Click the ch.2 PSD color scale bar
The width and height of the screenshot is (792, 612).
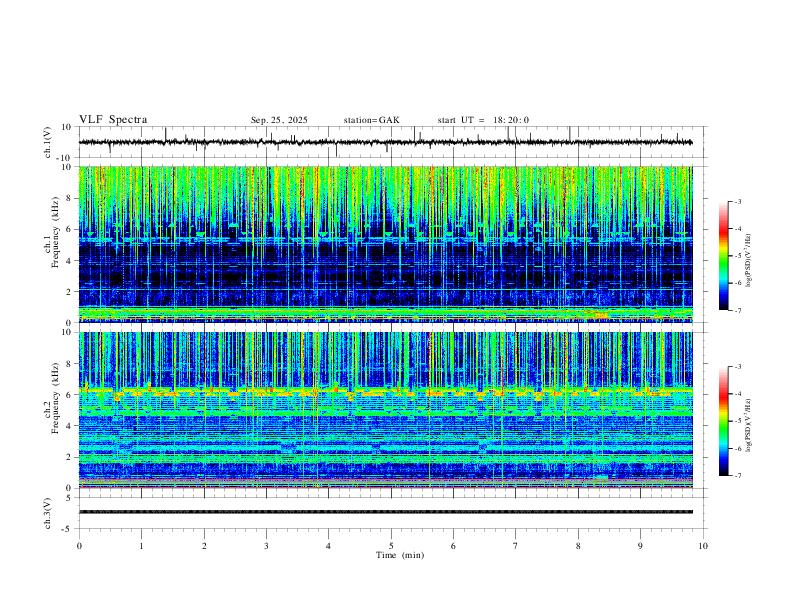[723, 421]
